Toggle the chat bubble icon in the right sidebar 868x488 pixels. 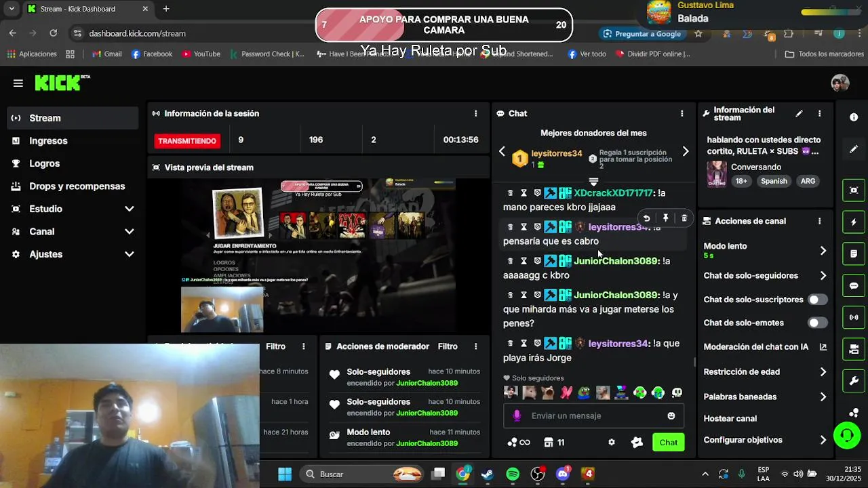(x=854, y=285)
